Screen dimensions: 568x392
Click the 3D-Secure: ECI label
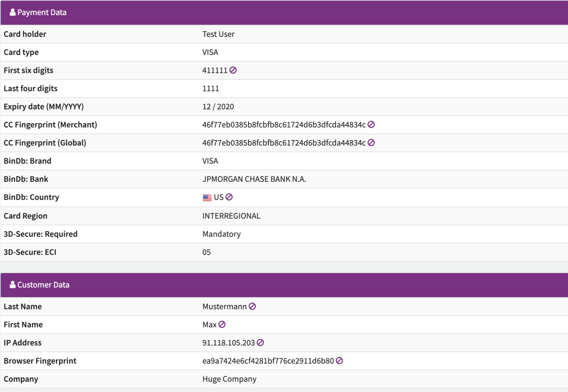coord(30,252)
